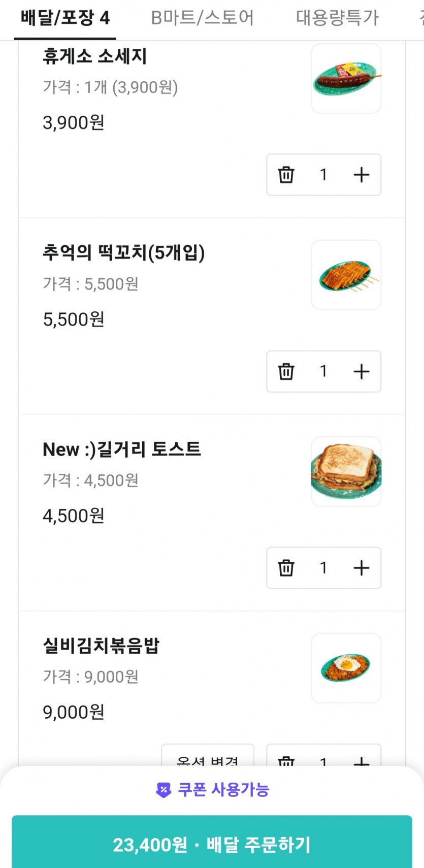Increase 휴게소 소세지 quantity with plus

[x=361, y=175]
